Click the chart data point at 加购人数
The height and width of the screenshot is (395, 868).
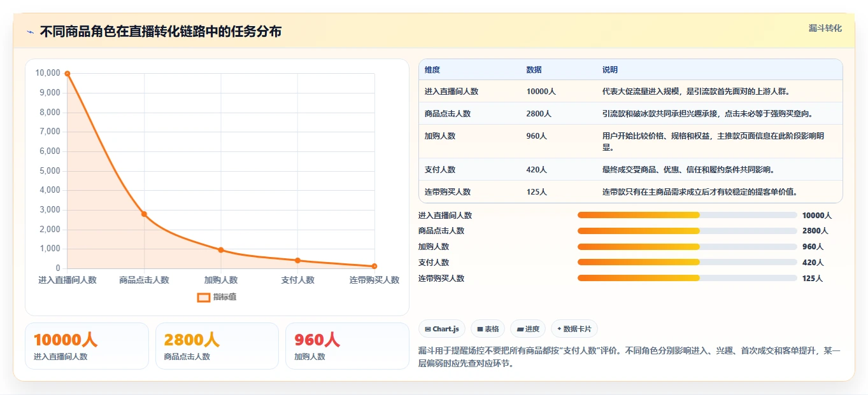pos(221,250)
